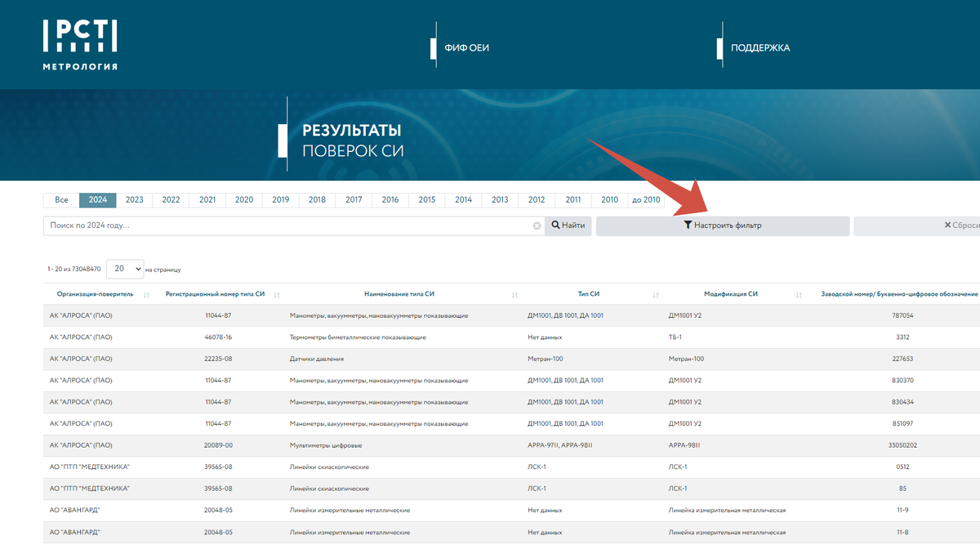Click the Линейка измерительная металлическая cell for 11-9
The height and width of the screenshot is (545, 980).
click(x=727, y=510)
